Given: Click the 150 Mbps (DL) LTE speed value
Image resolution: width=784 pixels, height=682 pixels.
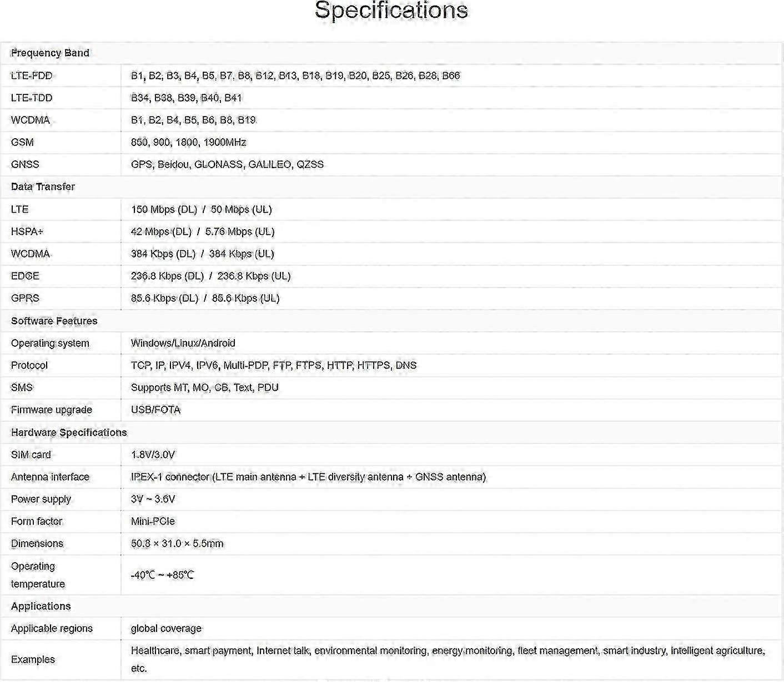Looking at the screenshot, I should pyautogui.click(x=164, y=210).
